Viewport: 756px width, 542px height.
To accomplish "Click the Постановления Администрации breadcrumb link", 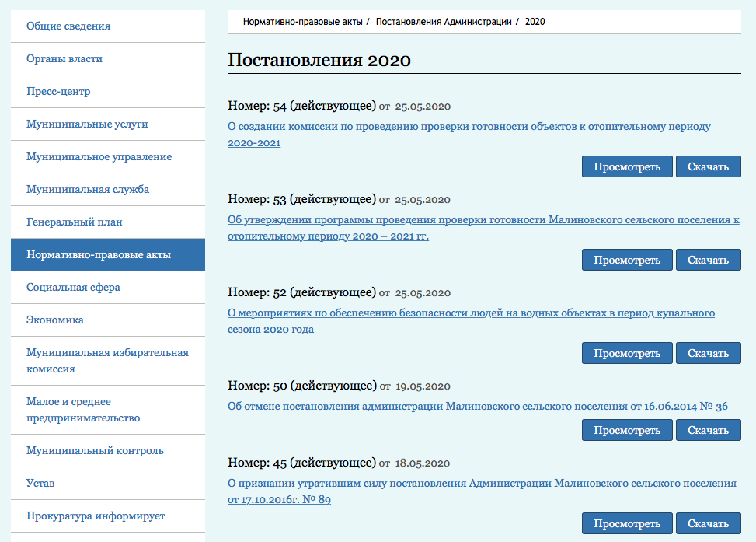I will point(444,22).
